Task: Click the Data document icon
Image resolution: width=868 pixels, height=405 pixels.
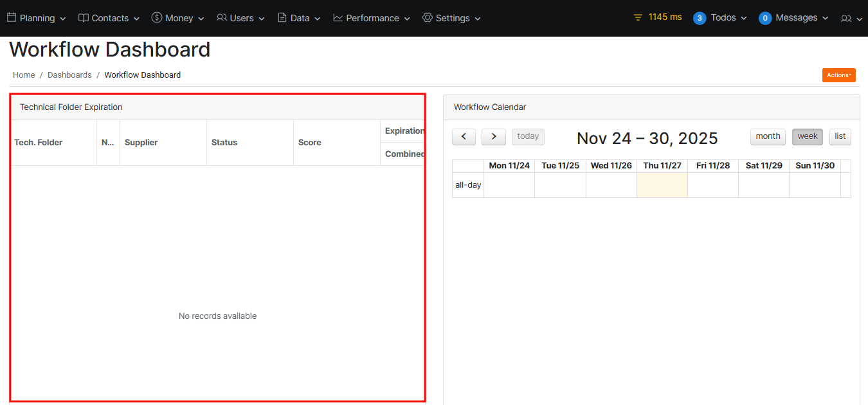Action: tap(282, 17)
